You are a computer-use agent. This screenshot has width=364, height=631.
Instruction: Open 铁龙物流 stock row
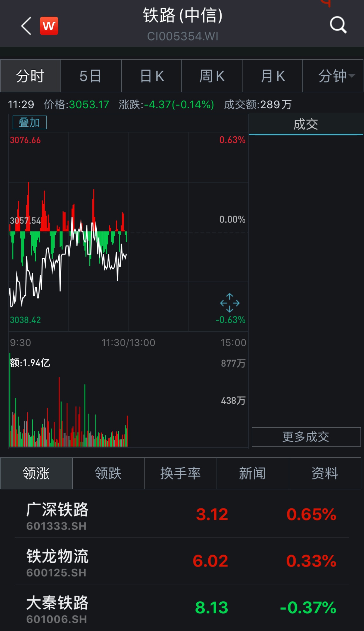[182, 561]
